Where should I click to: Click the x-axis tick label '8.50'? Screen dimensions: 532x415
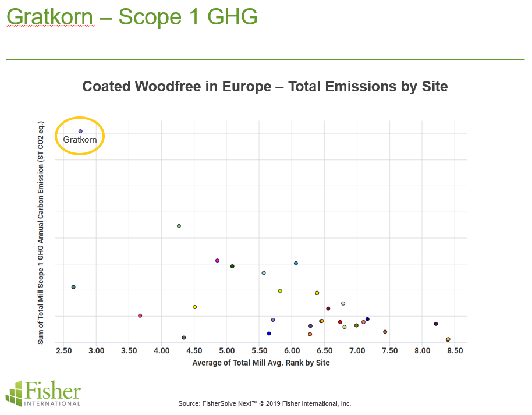(x=455, y=351)
